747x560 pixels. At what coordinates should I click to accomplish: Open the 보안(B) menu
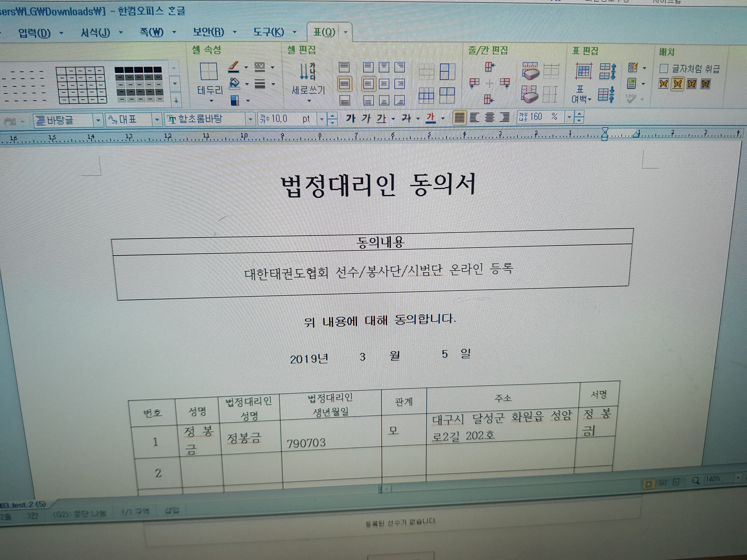pos(208,32)
